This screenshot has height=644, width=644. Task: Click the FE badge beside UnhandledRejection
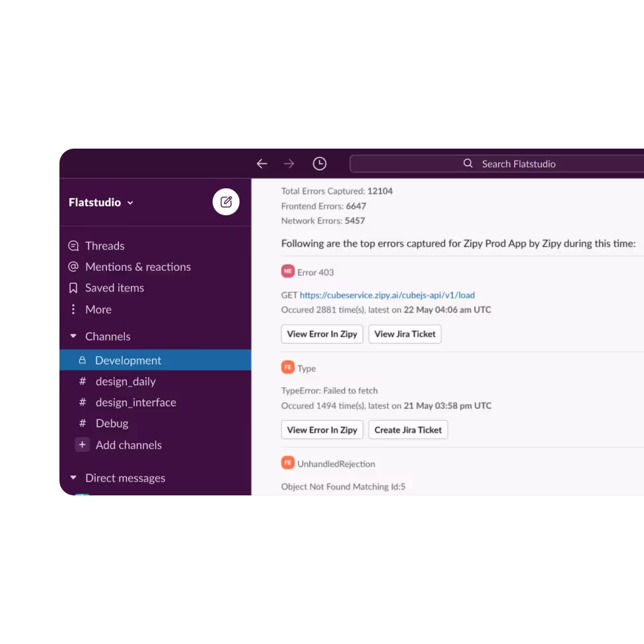coord(287,463)
